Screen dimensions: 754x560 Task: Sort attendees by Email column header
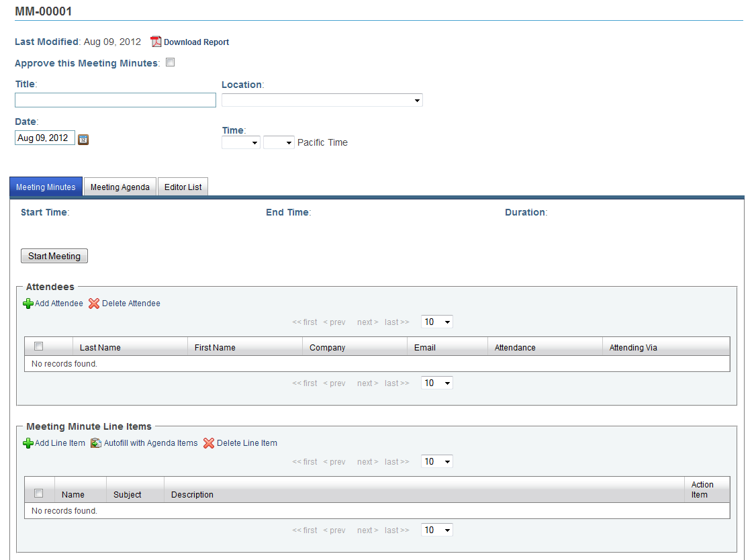coord(447,347)
